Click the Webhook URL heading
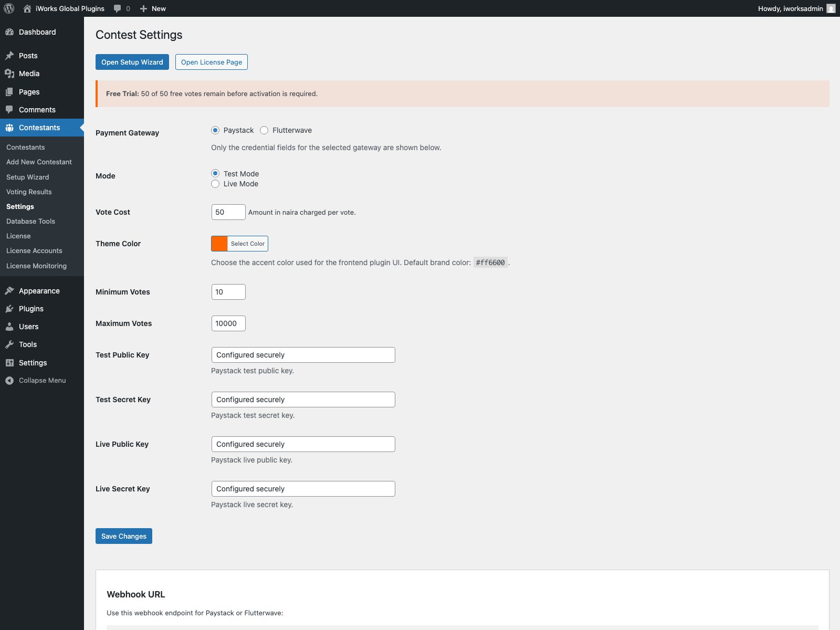Screen dimensions: 840x630 click(x=135, y=594)
